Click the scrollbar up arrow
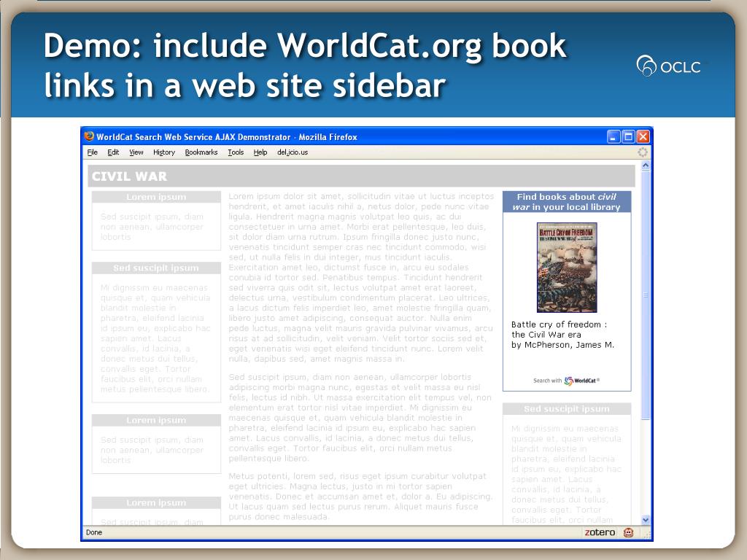This screenshot has width=747, height=560. pos(646,166)
